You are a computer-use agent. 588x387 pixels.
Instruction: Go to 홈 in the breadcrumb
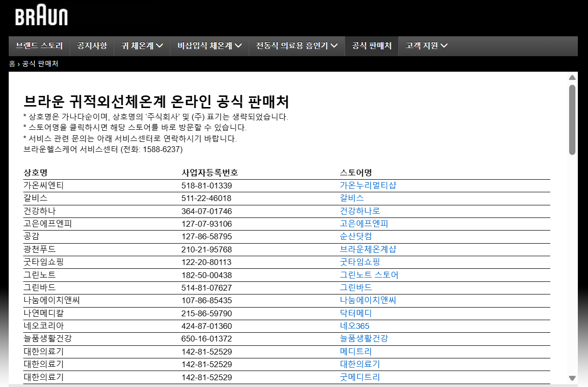(x=12, y=63)
